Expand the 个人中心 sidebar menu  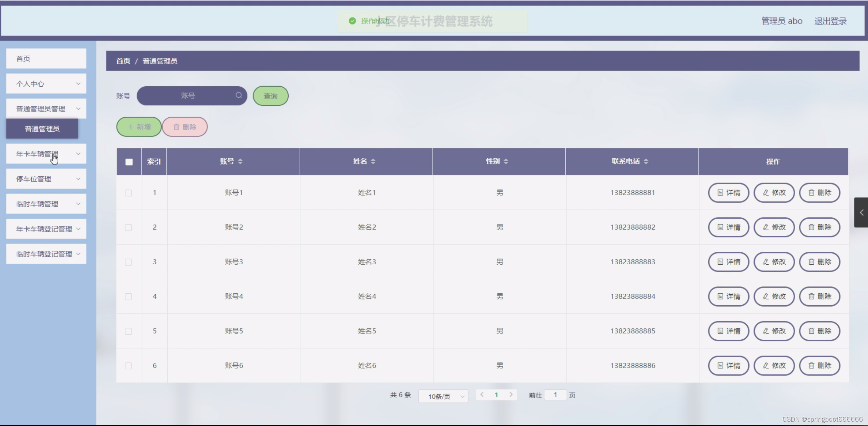[46, 84]
